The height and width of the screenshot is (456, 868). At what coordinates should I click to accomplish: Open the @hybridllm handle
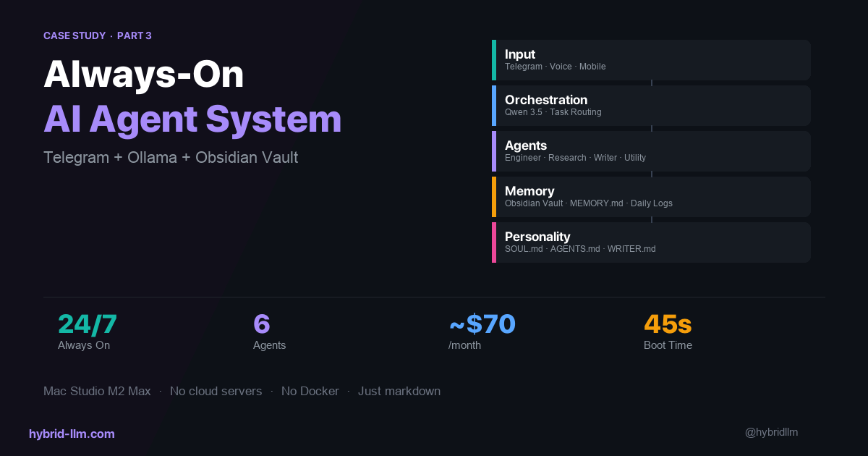click(771, 432)
